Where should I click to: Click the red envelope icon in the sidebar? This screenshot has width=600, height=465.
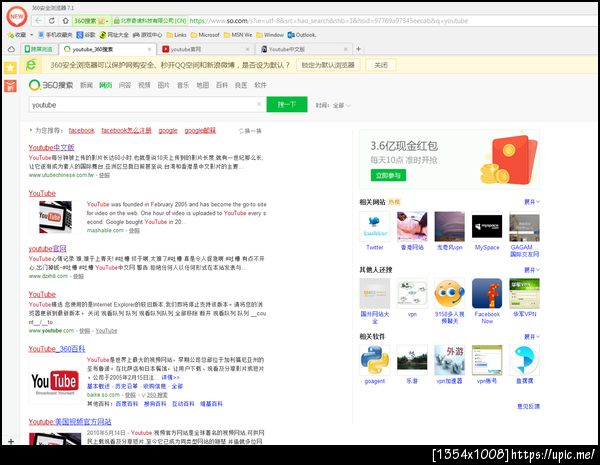click(10, 86)
